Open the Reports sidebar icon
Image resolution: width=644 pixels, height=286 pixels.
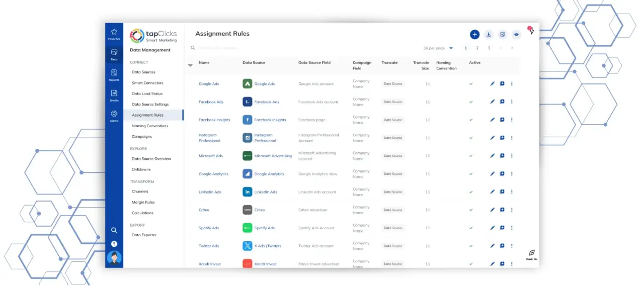[x=114, y=72]
